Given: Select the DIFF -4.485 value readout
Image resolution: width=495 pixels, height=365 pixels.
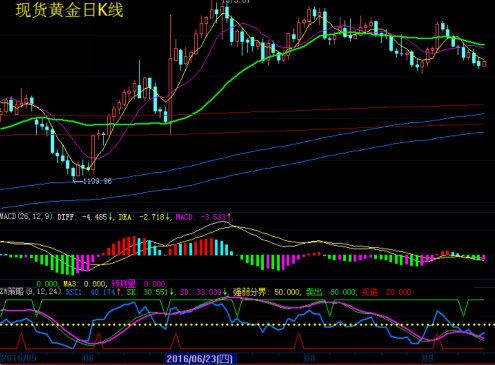Looking at the screenshot, I should 85,217.
